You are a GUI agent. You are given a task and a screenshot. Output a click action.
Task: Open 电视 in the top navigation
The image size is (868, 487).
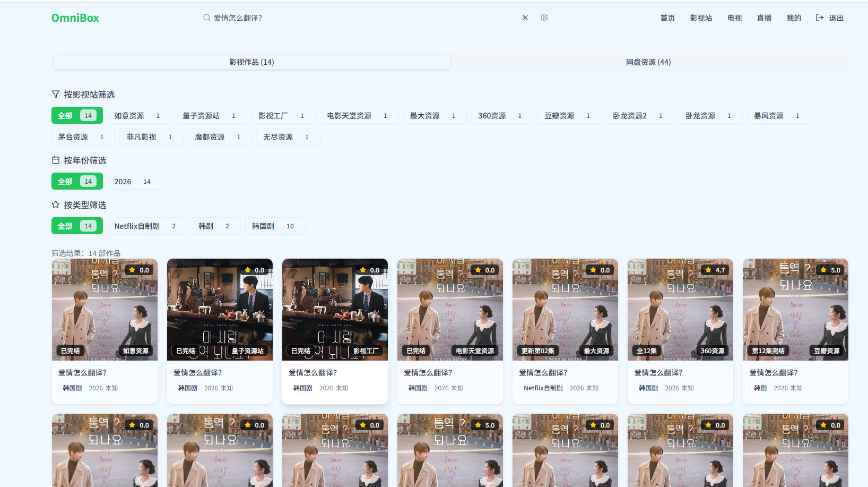click(x=734, y=18)
